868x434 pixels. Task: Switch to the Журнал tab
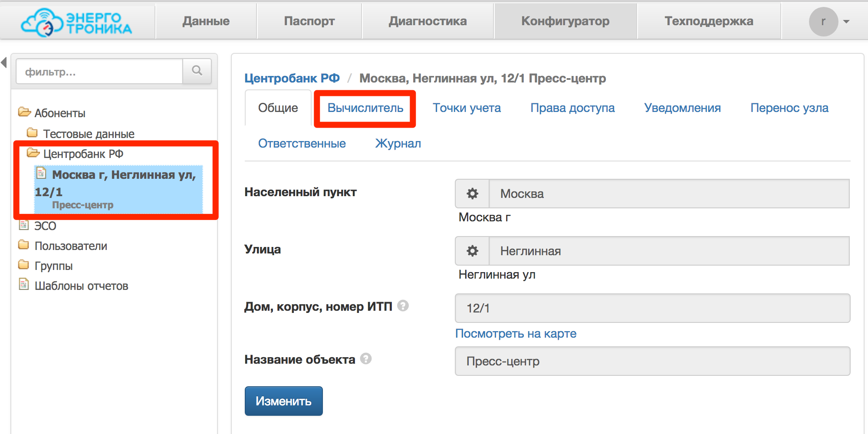(x=398, y=143)
